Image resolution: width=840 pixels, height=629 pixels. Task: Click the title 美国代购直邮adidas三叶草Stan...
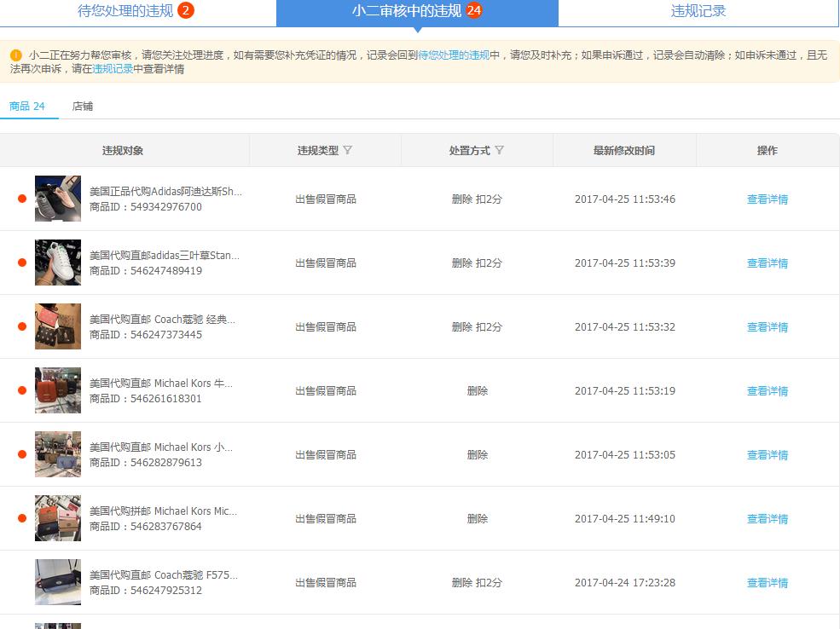click(165, 256)
